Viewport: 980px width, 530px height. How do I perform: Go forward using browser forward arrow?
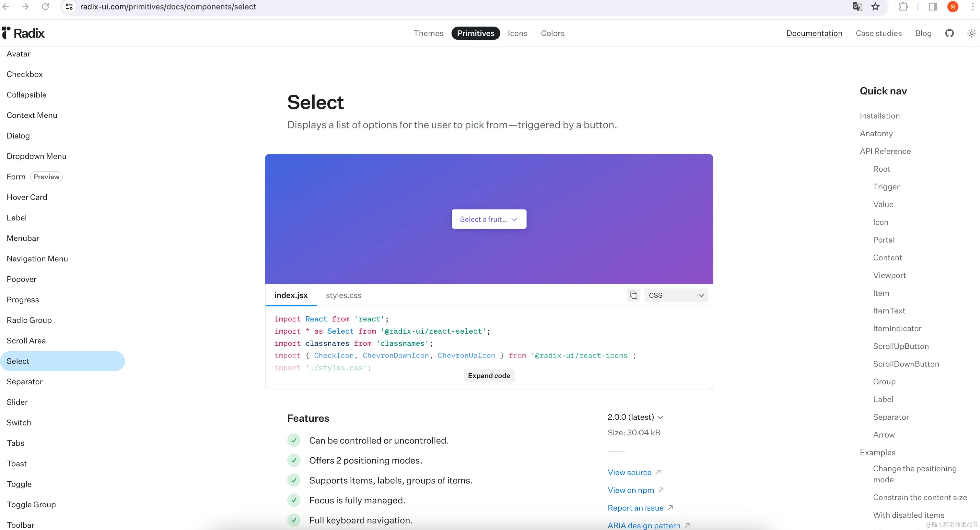coord(25,6)
